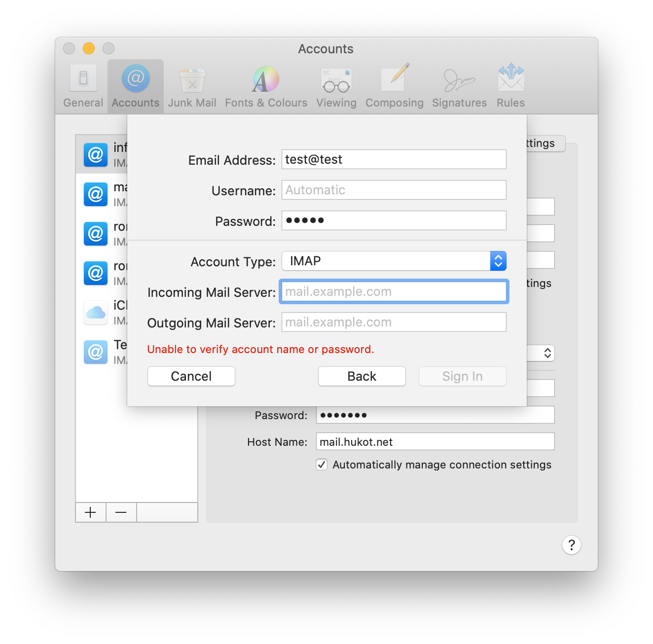Add a new account with plus button

(91, 512)
